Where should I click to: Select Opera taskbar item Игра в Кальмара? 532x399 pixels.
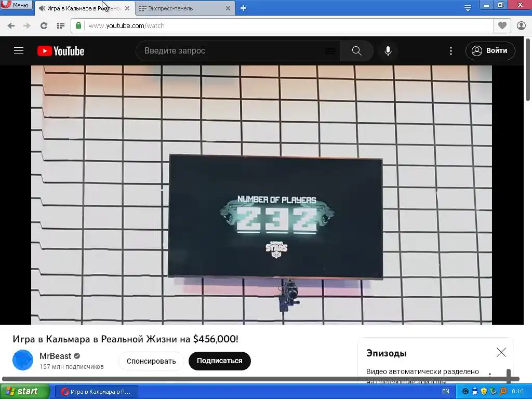coord(96,392)
